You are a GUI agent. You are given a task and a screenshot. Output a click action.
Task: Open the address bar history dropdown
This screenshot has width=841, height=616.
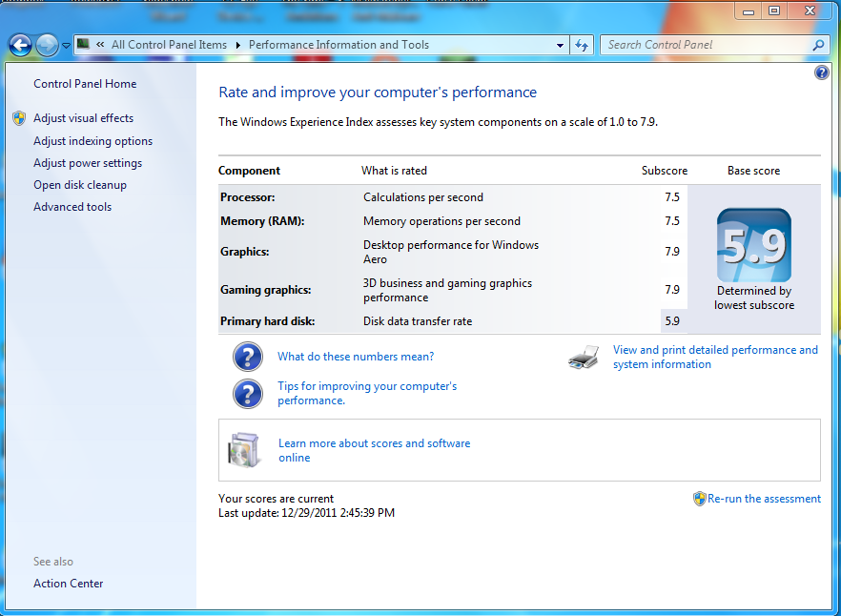[560, 46]
